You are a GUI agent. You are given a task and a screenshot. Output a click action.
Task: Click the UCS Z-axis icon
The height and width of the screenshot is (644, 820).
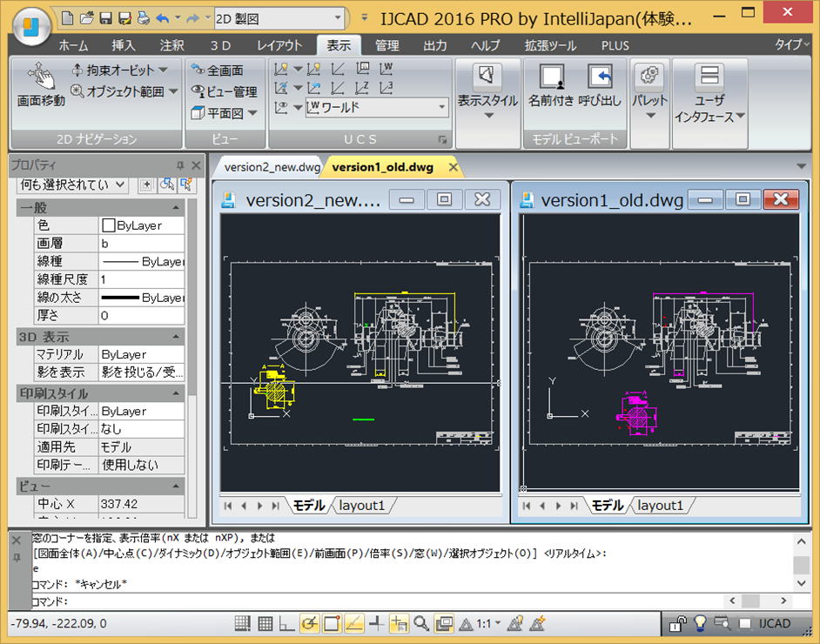[362, 88]
